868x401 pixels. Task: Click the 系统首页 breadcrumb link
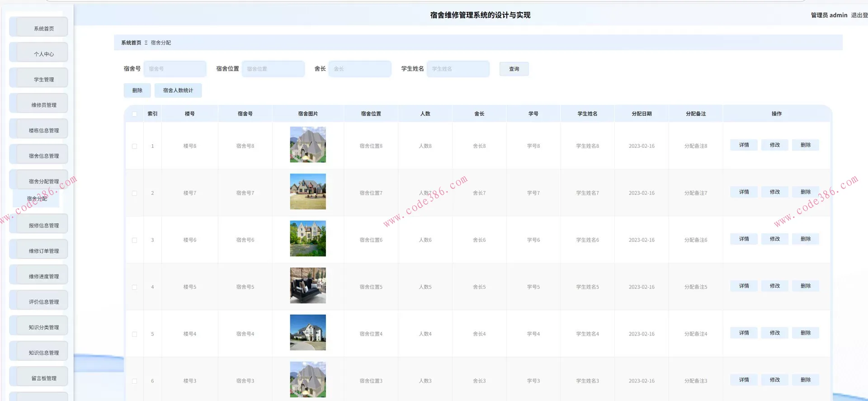click(131, 42)
